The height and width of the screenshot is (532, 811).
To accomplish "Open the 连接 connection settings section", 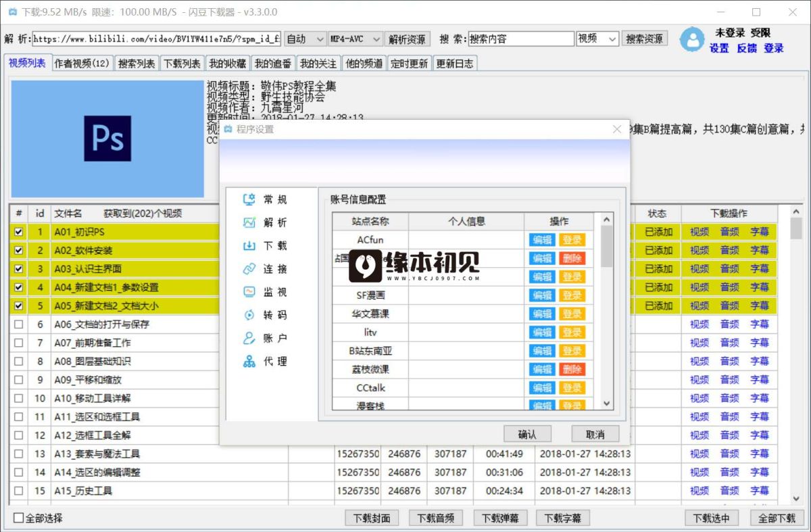I will (265, 269).
